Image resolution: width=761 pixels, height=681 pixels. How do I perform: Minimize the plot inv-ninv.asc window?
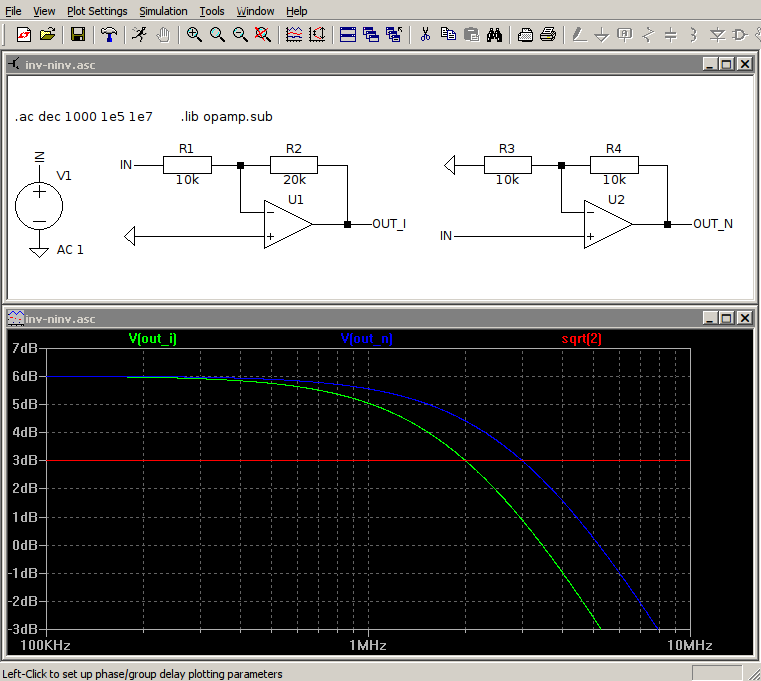coord(710,318)
